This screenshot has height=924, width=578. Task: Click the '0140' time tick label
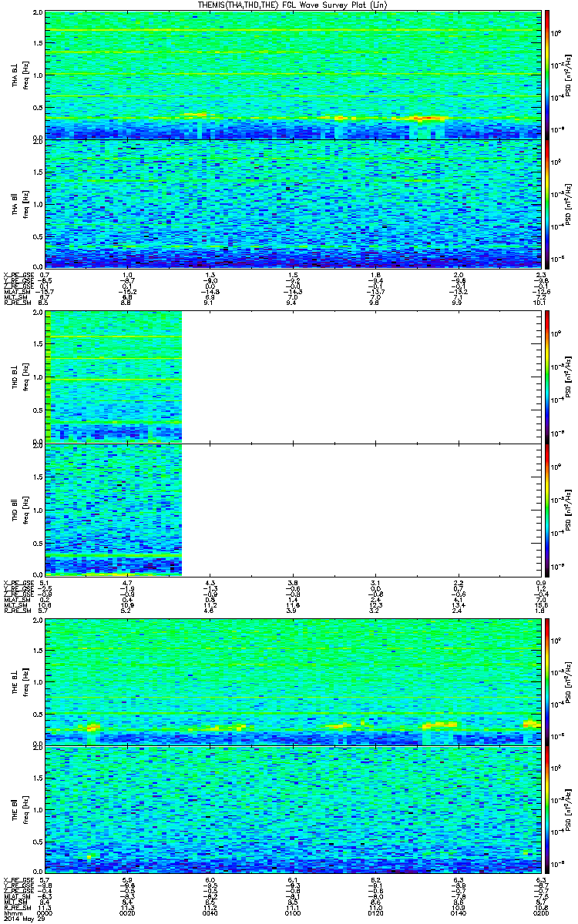coord(457,914)
